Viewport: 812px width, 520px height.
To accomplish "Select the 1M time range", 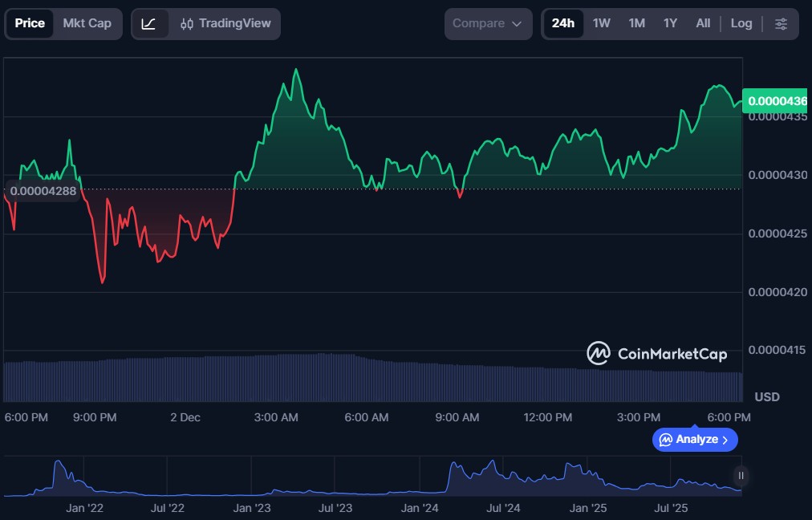I will pyautogui.click(x=636, y=23).
